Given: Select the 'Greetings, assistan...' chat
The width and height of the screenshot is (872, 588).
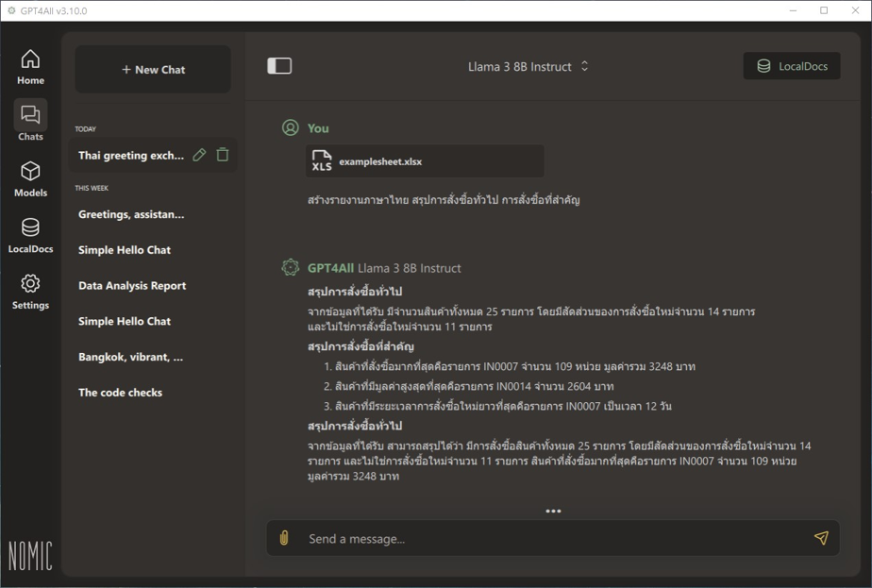Looking at the screenshot, I should 131,214.
